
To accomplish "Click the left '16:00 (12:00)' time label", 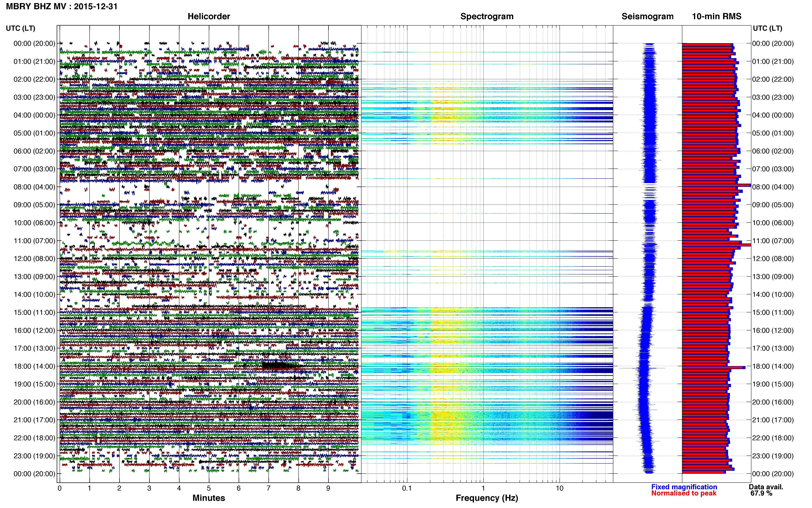I will (34, 330).
